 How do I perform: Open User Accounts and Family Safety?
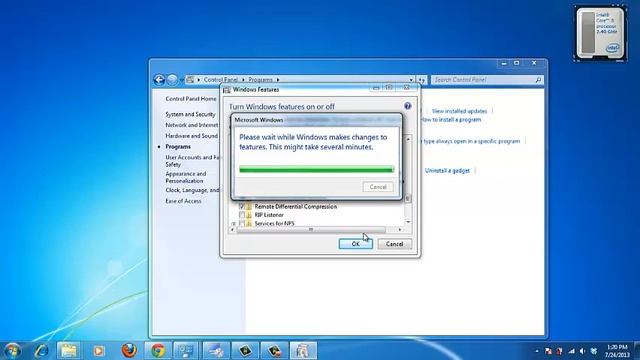192,161
